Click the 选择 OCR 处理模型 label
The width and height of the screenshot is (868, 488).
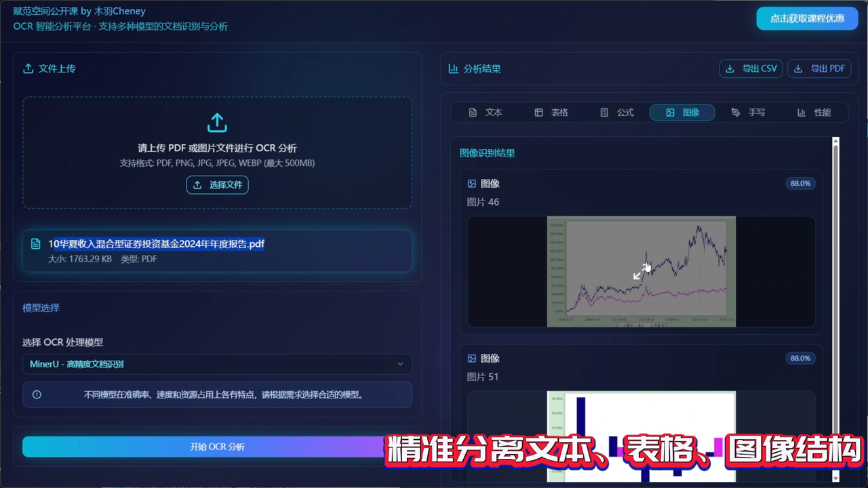coord(62,342)
